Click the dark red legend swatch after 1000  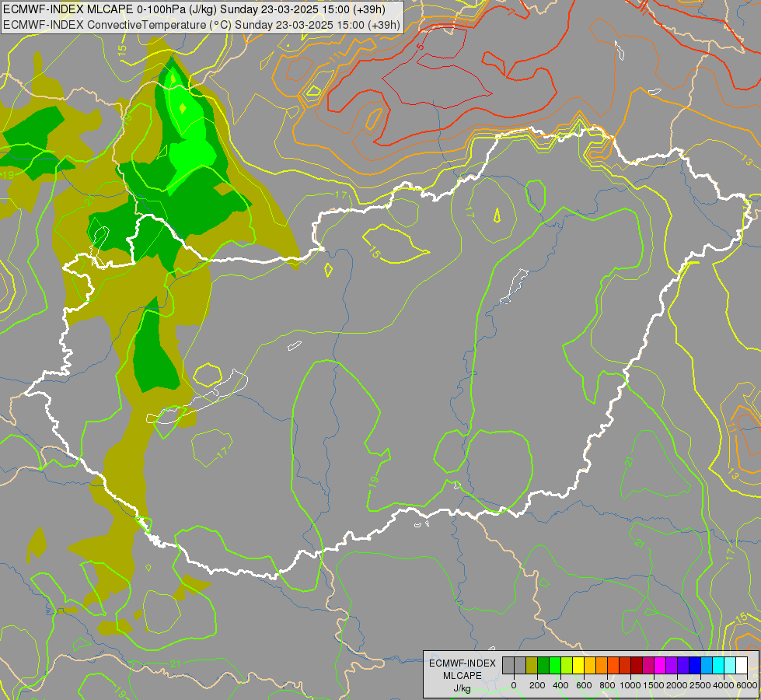pyautogui.click(x=637, y=665)
